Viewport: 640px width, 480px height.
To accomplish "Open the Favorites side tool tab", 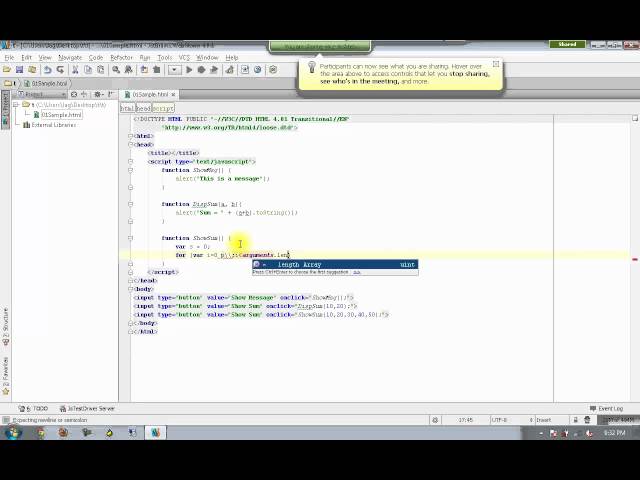I will [x=6, y=376].
